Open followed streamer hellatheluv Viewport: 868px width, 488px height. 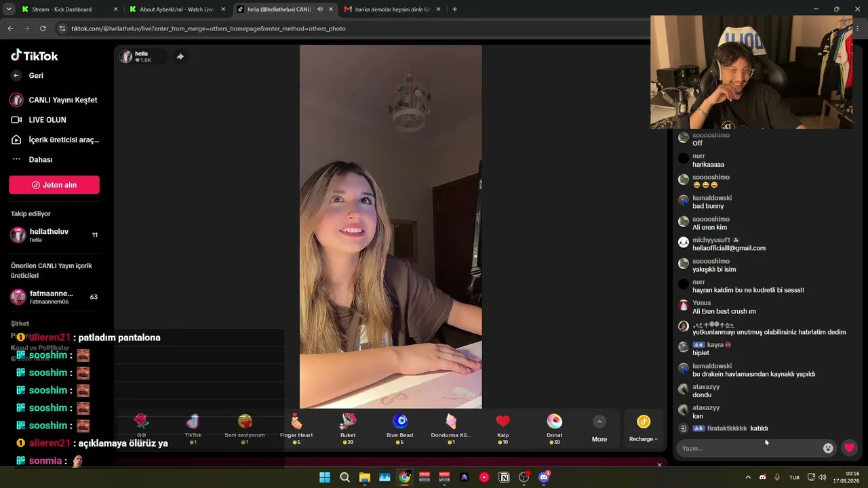pos(54,235)
